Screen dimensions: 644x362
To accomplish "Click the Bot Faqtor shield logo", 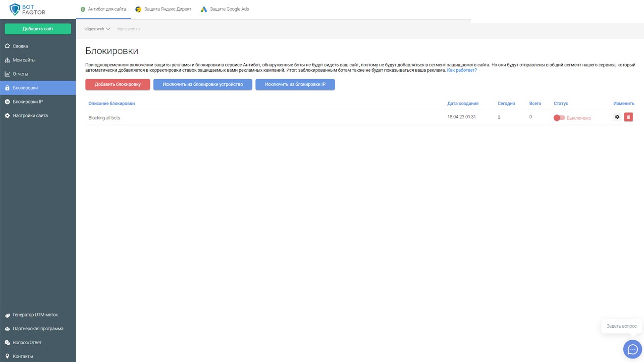I will [x=15, y=9].
